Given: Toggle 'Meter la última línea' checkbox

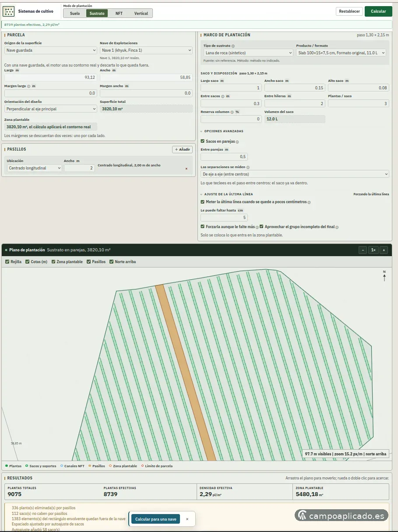Looking at the screenshot, I should (x=202, y=202).
